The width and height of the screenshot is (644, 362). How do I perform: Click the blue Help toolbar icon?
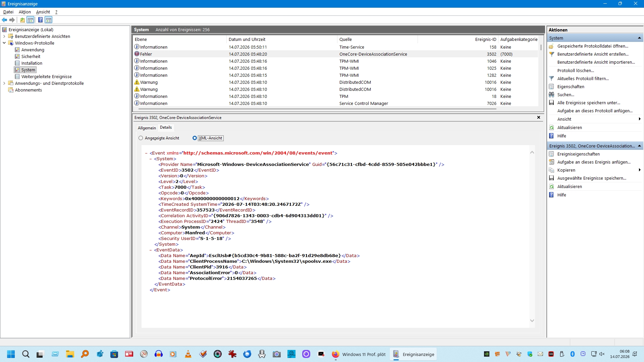(x=40, y=20)
